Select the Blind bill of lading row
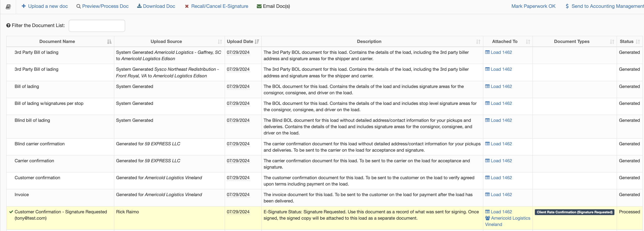Screen dimensions: 644x231 click(x=324, y=127)
